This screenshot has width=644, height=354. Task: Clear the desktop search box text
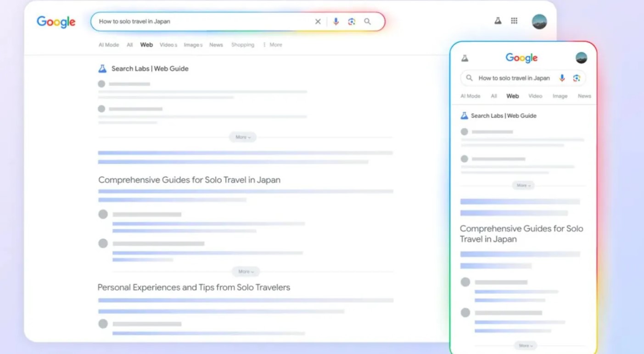(x=318, y=22)
